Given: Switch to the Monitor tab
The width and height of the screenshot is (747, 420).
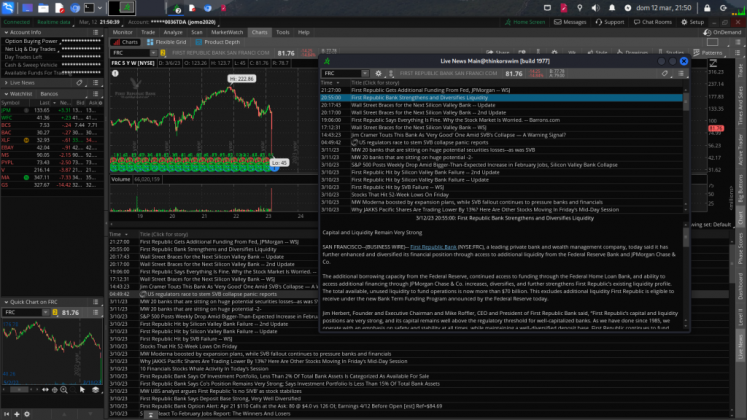Looking at the screenshot, I should [122, 32].
